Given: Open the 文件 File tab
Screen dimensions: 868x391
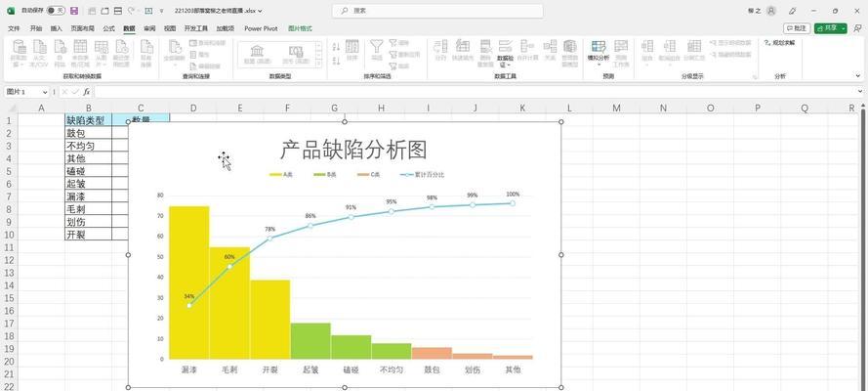Looking at the screenshot, I should click(x=14, y=28).
